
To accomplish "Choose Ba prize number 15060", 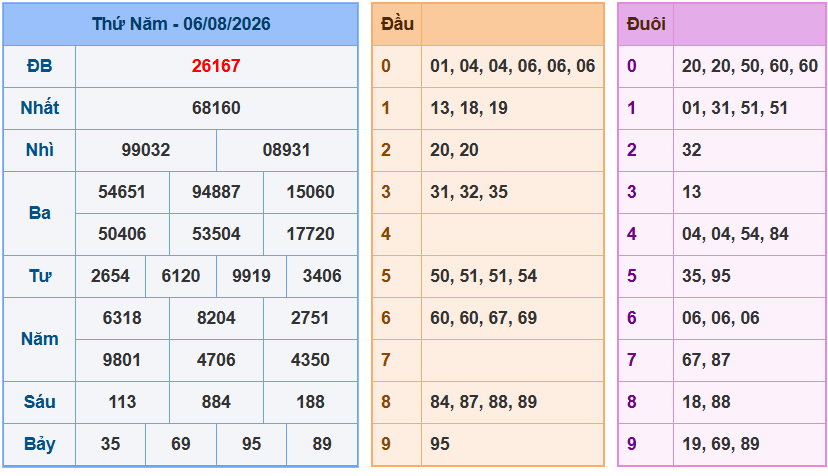I will click(x=310, y=192).
